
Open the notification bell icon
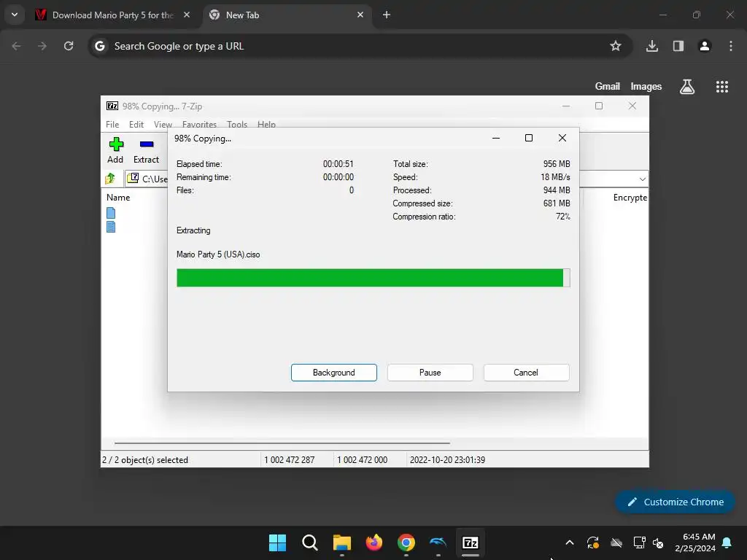coord(727,542)
